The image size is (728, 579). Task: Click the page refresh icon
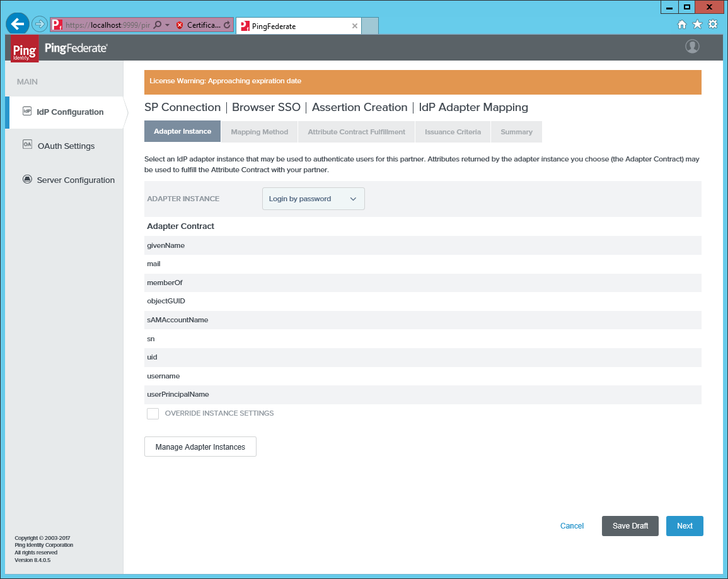pos(227,25)
